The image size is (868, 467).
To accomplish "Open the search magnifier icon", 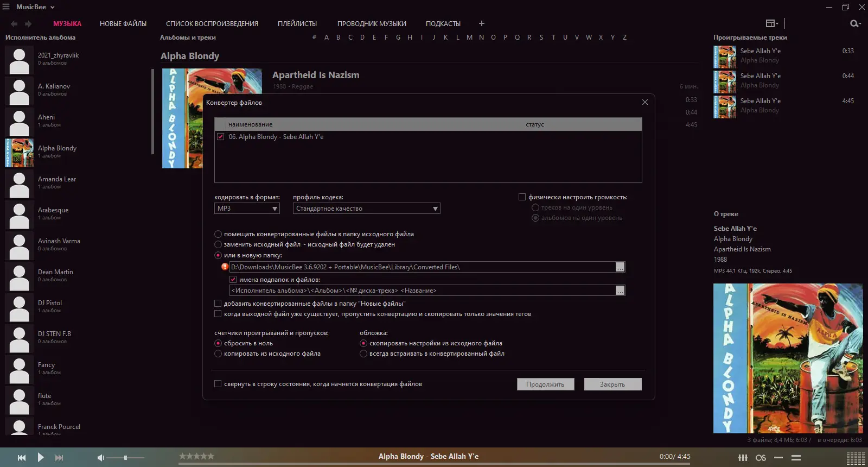I will point(855,23).
